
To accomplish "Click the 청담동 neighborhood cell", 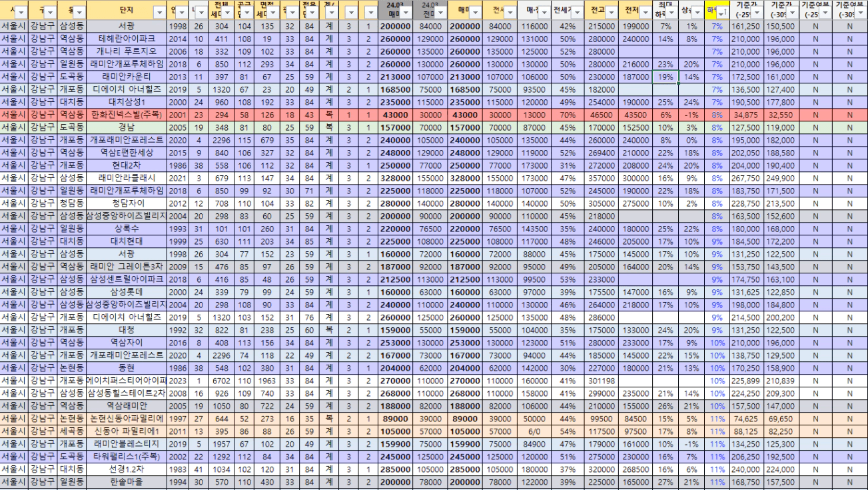I will (71, 203).
